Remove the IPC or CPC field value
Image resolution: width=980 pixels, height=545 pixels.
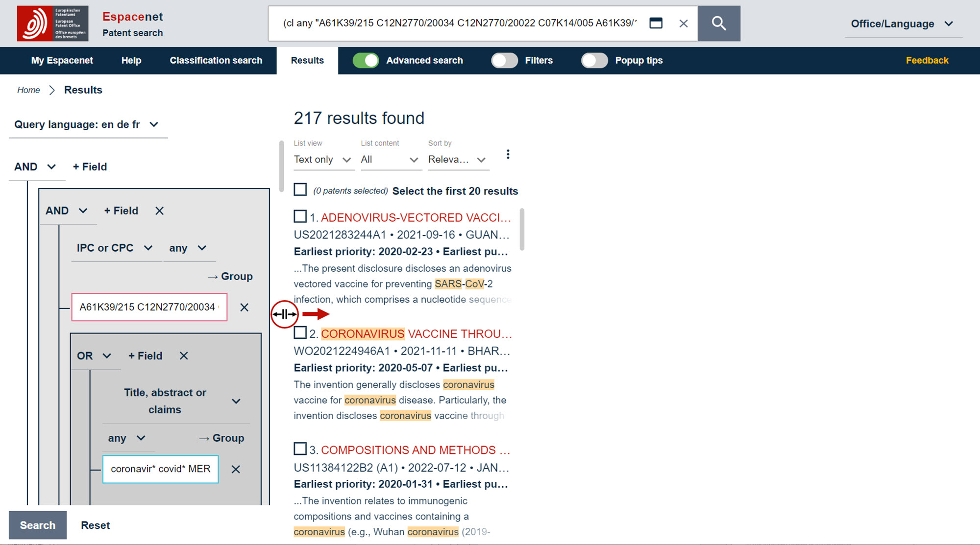pos(244,307)
